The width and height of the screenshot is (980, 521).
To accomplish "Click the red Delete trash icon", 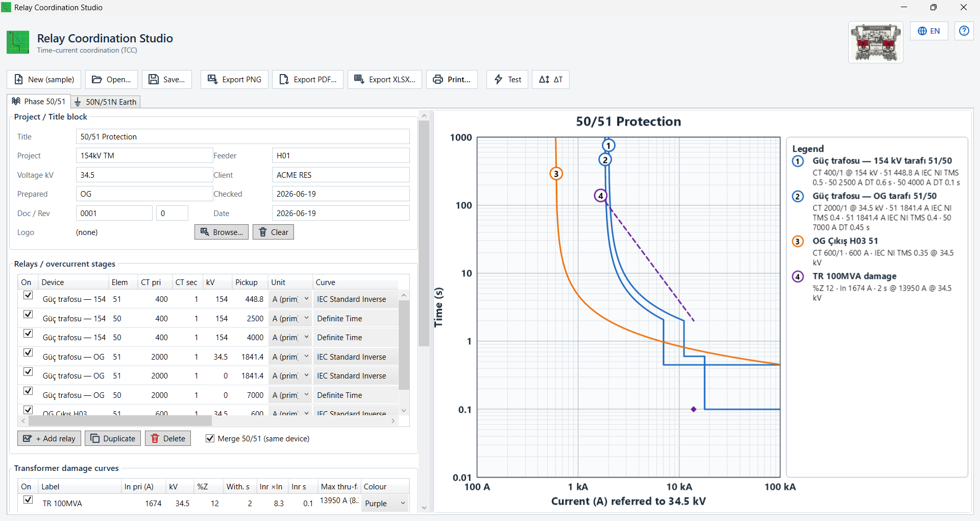I will tap(155, 438).
